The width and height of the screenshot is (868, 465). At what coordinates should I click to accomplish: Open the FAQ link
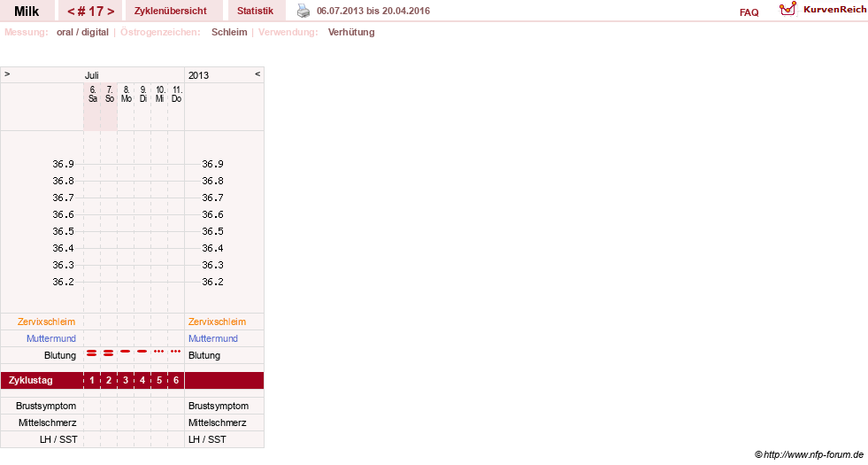click(749, 12)
